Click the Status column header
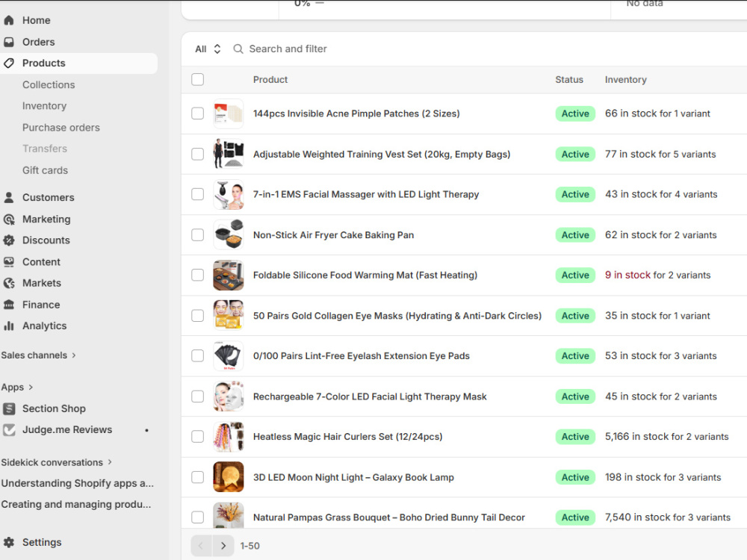 click(568, 80)
